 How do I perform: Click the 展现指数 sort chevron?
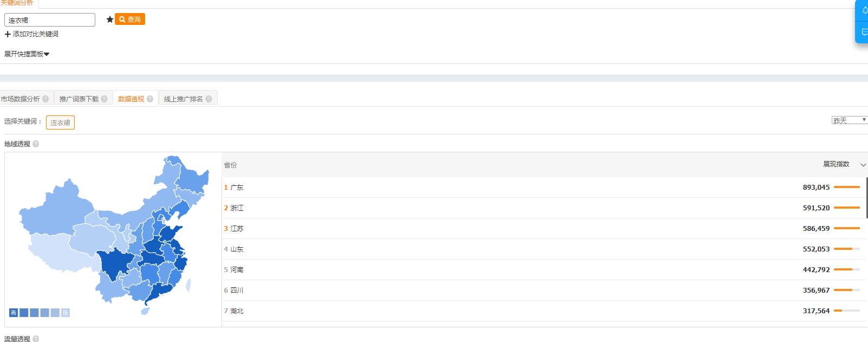pyautogui.click(x=863, y=165)
